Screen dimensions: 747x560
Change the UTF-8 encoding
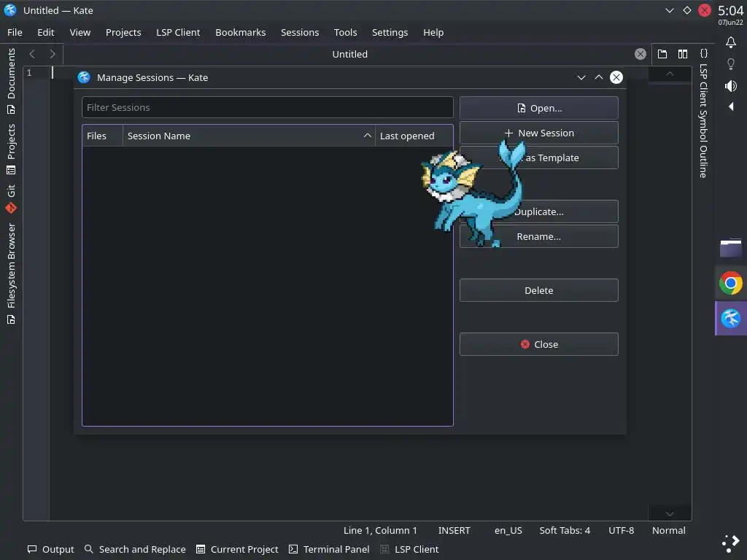[x=622, y=531]
